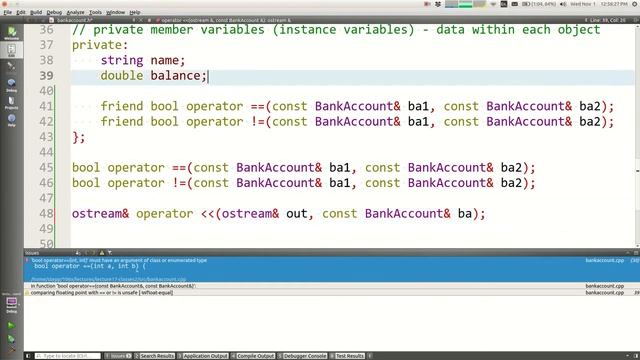Click the screen recording tray indicator
Image resolution: width=640 pixels, height=360 pixels.
pyautogui.click(x=427, y=4)
